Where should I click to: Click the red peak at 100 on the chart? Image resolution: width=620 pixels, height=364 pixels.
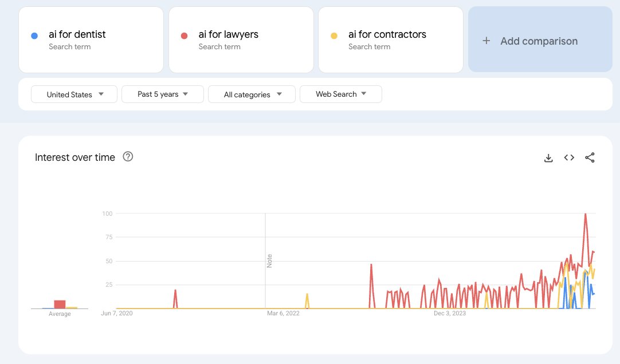point(586,215)
